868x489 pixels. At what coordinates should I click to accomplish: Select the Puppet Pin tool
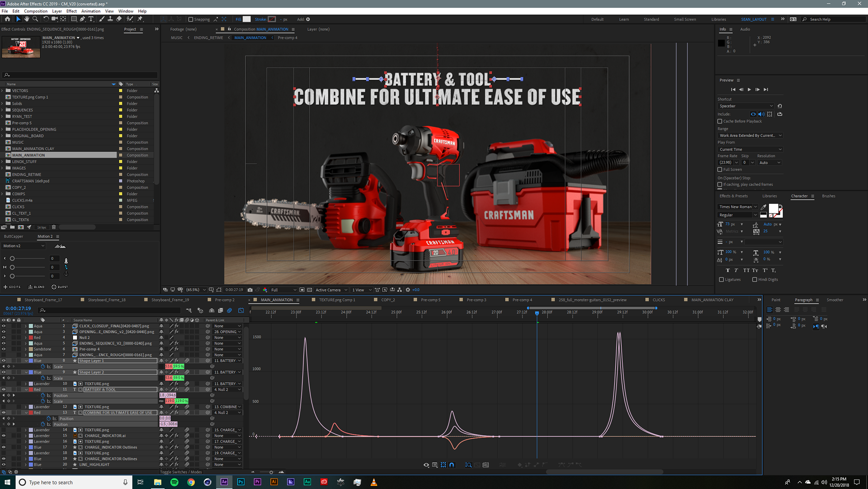(x=140, y=19)
